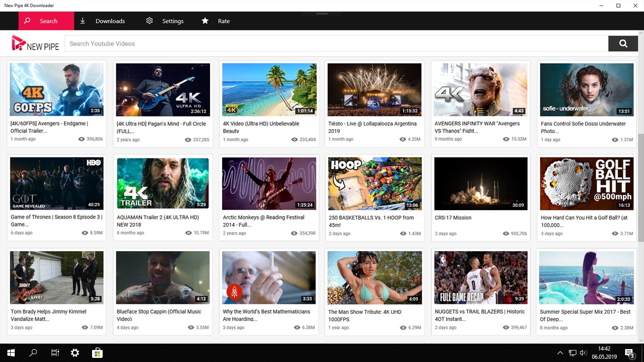The height and width of the screenshot is (362, 644).
Task: Open 4K Unbelievable Beauty beach thumbnail
Action: 269,89
